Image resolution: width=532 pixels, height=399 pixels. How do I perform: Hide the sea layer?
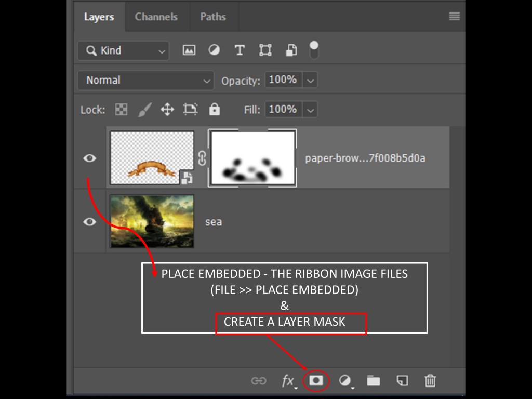pos(90,222)
